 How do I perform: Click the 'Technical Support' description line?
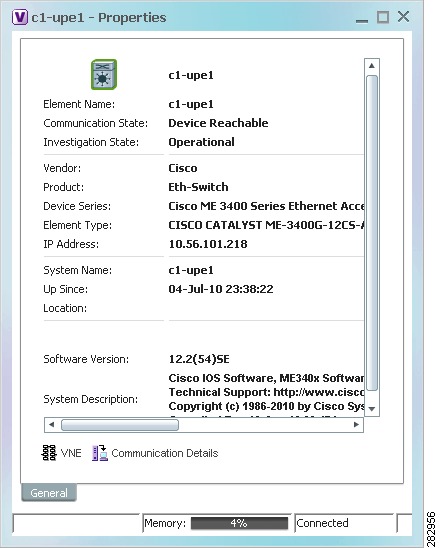pyautogui.click(x=266, y=392)
